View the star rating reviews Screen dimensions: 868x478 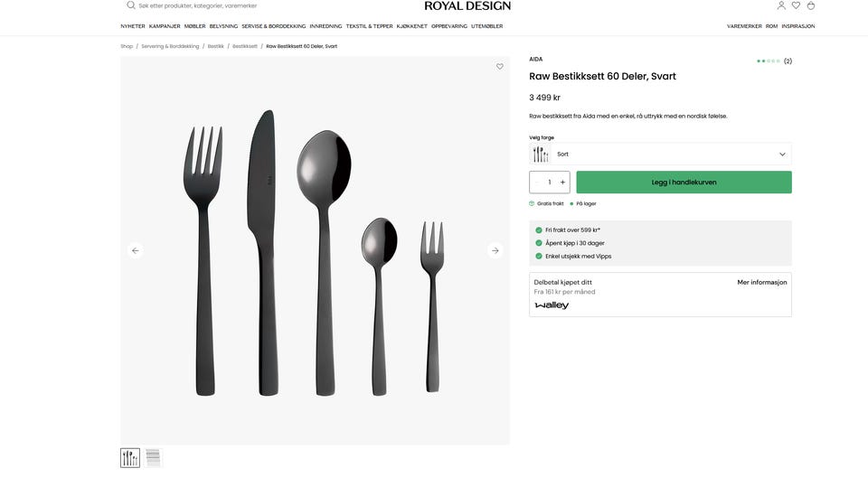point(775,61)
